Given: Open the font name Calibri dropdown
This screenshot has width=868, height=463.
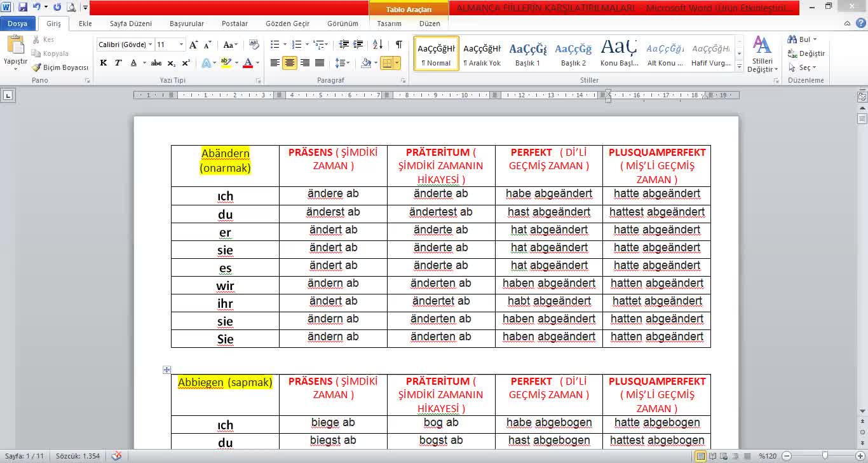Looking at the screenshot, I should (151, 45).
